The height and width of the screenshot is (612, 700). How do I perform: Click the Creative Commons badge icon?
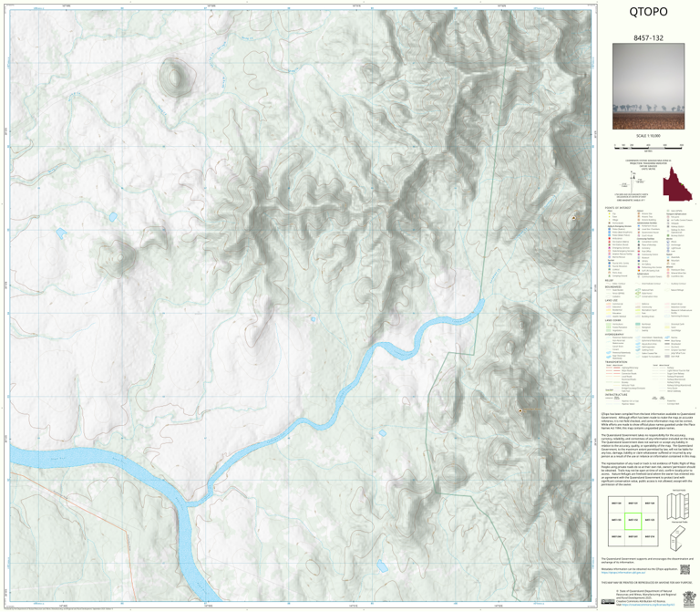coord(608,602)
